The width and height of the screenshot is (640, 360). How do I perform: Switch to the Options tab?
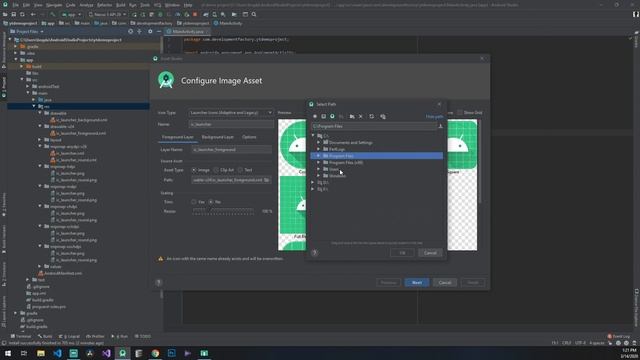coord(249,137)
